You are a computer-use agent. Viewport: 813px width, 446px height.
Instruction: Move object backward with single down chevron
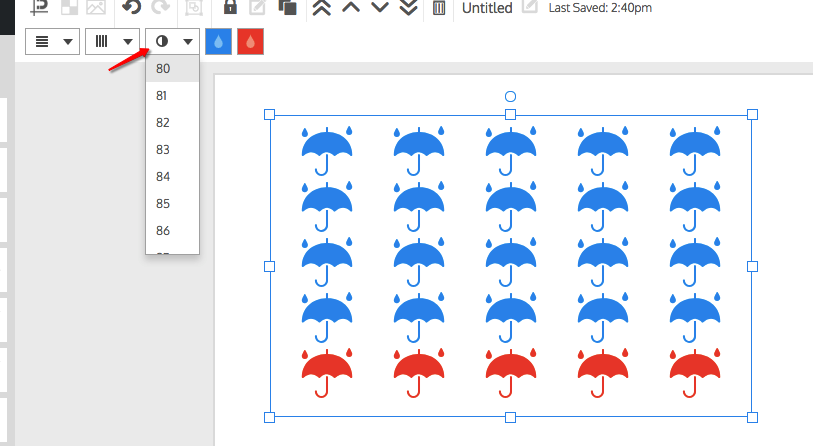point(379,8)
